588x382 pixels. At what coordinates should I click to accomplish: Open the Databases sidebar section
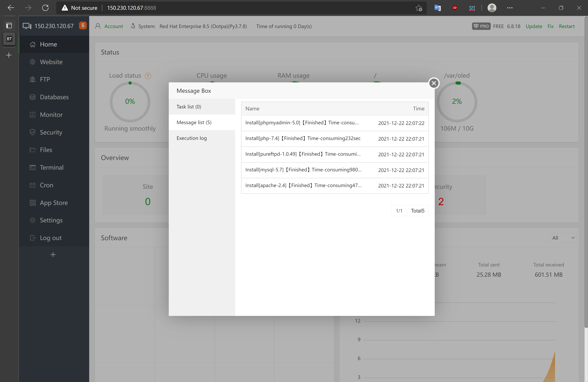(x=54, y=97)
